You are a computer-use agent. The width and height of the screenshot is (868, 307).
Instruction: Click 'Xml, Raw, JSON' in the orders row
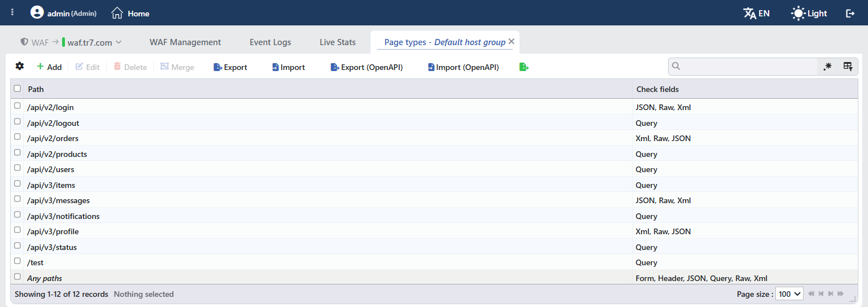tap(663, 138)
